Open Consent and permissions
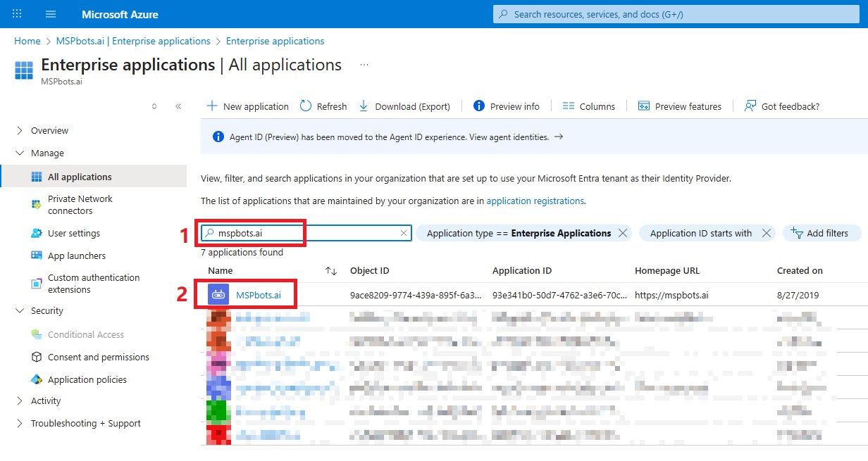868x461 pixels. pos(99,357)
